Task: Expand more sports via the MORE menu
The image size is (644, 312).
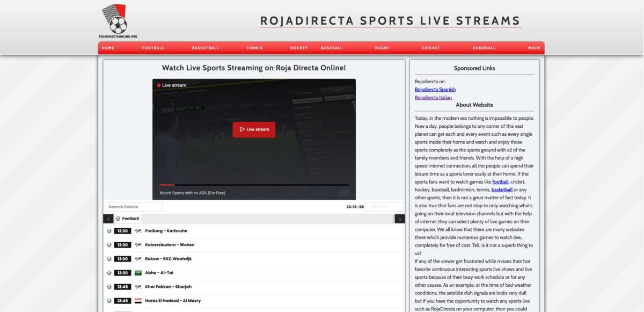Action: [533, 48]
